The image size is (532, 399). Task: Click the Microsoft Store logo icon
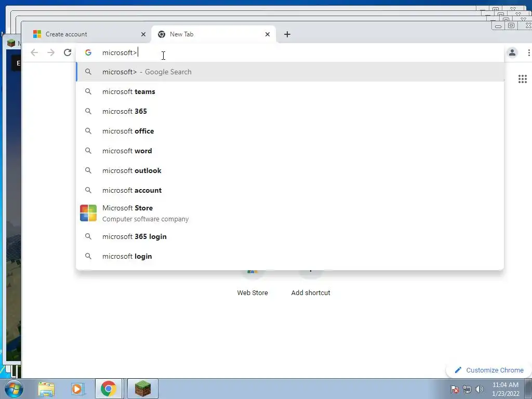tap(88, 213)
